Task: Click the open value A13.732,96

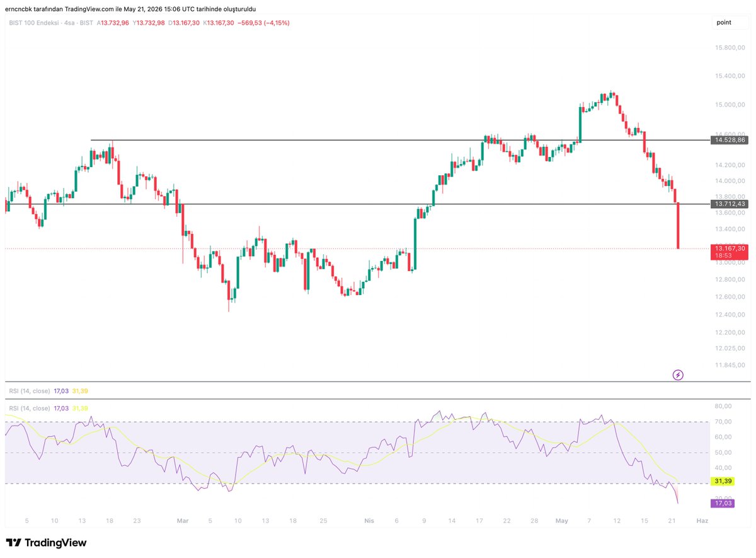Action: coord(113,23)
